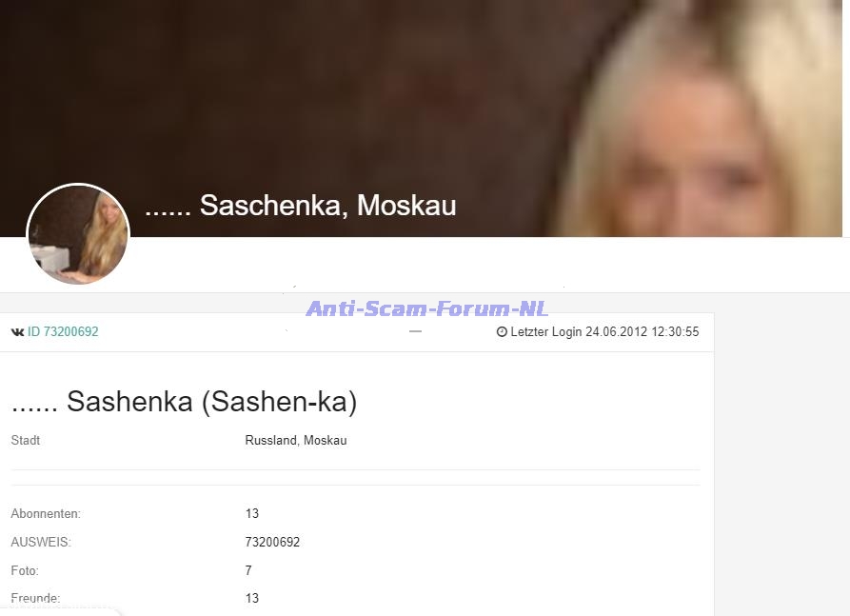Click the Russland, Moskau city value
Viewport: 850px width, 616px height.
coord(296,440)
